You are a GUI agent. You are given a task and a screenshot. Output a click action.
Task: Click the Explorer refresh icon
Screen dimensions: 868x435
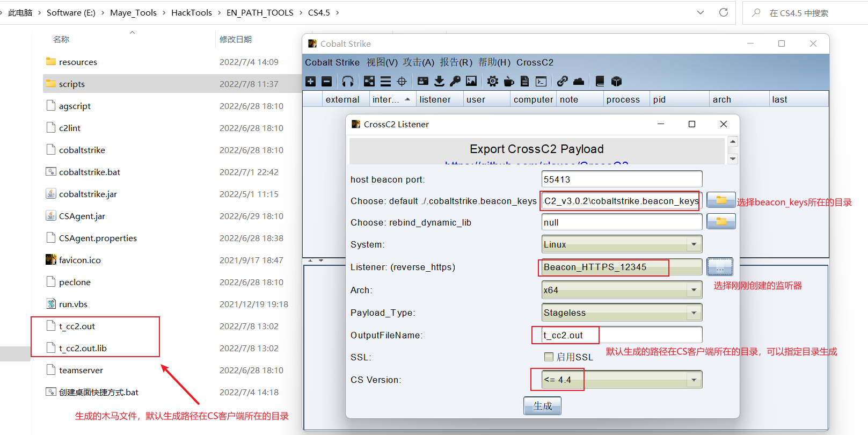coord(724,12)
